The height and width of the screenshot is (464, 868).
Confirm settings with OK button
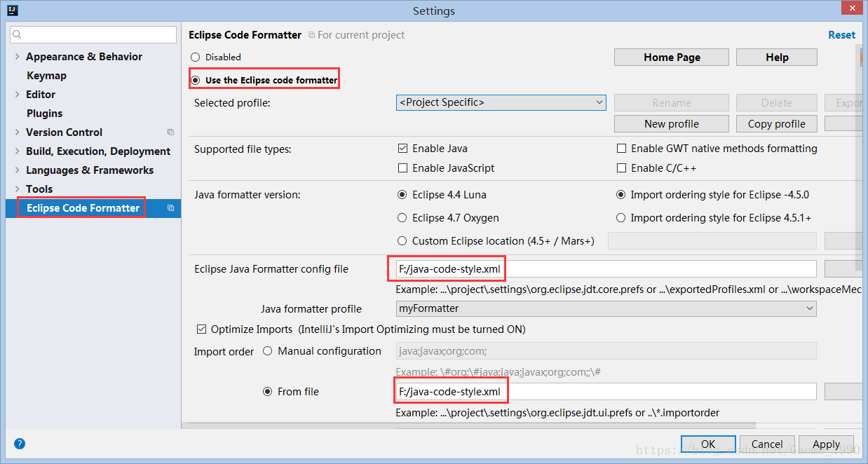(708, 444)
